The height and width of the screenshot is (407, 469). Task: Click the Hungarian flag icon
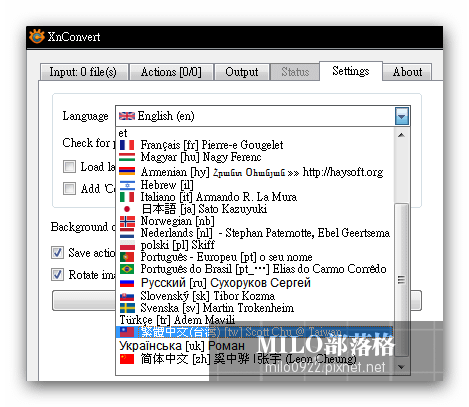127,157
